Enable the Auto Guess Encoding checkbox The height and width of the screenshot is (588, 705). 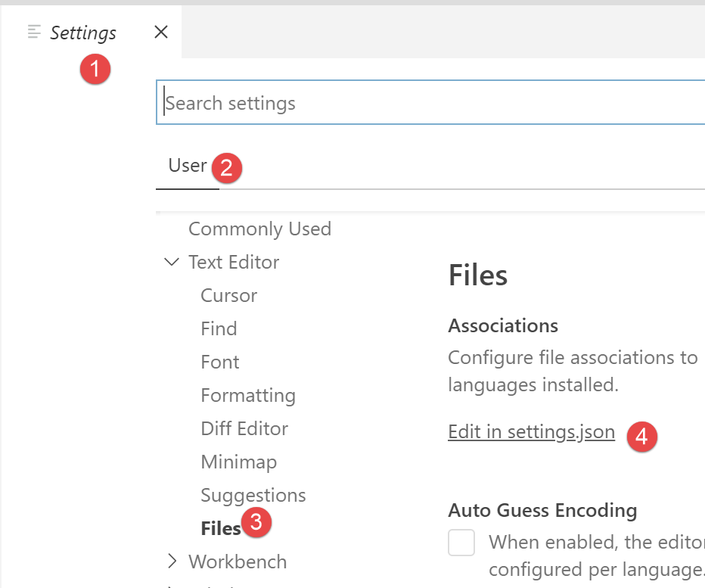point(461,543)
